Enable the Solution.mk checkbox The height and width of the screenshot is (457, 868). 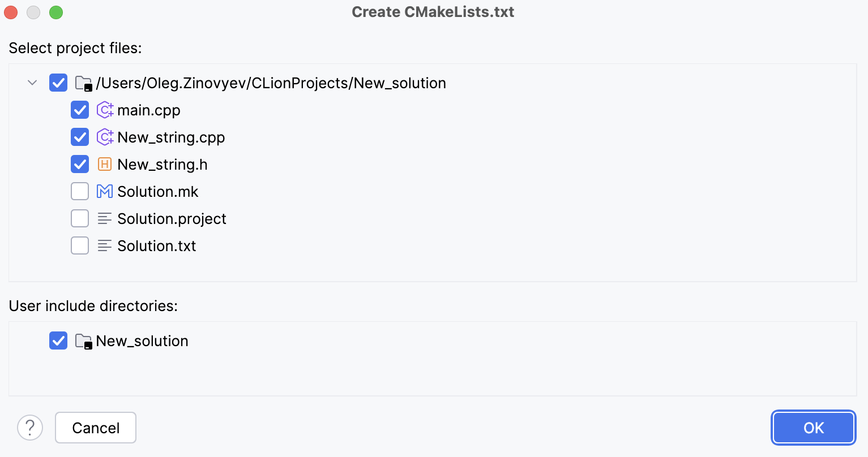[80, 191]
